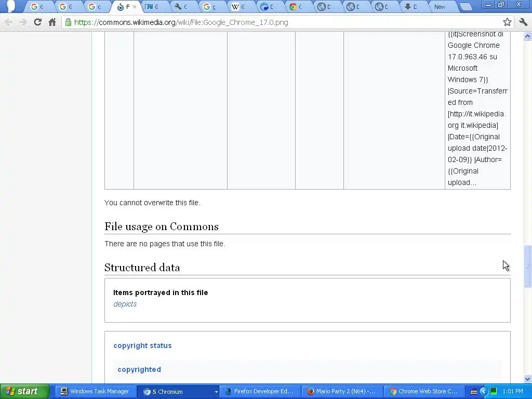Open the depicts property link

coord(125,304)
